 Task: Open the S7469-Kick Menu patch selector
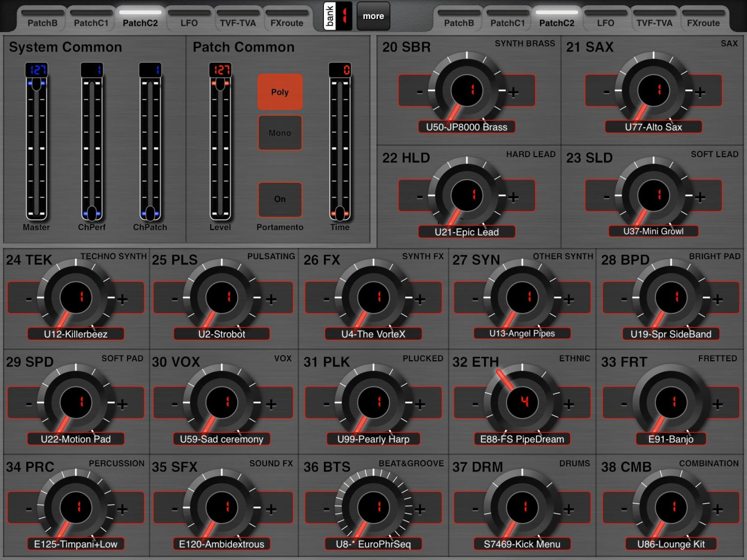[x=522, y=544]
